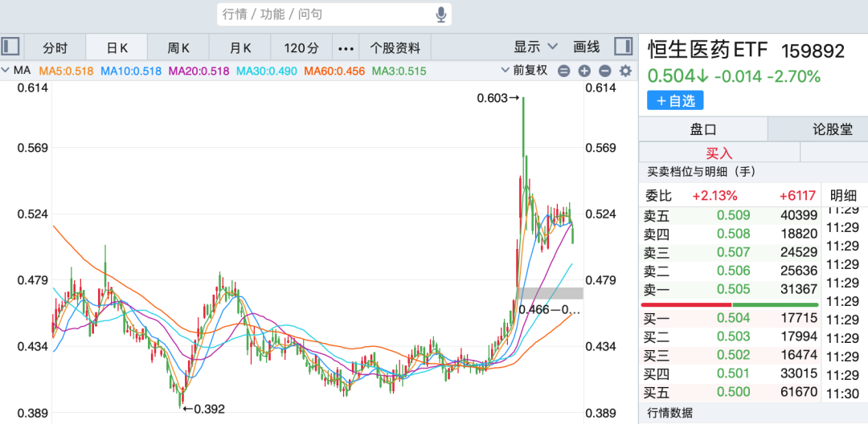Click the minus zoom-out chart icon
This screenshot has width=868, height=424.
605,71
